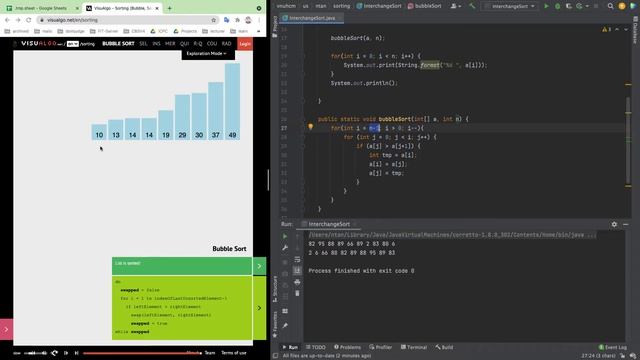This screenshot has height=360, width=640.
Task: Go back in Chrome browser
Action: tap(7, 20)
